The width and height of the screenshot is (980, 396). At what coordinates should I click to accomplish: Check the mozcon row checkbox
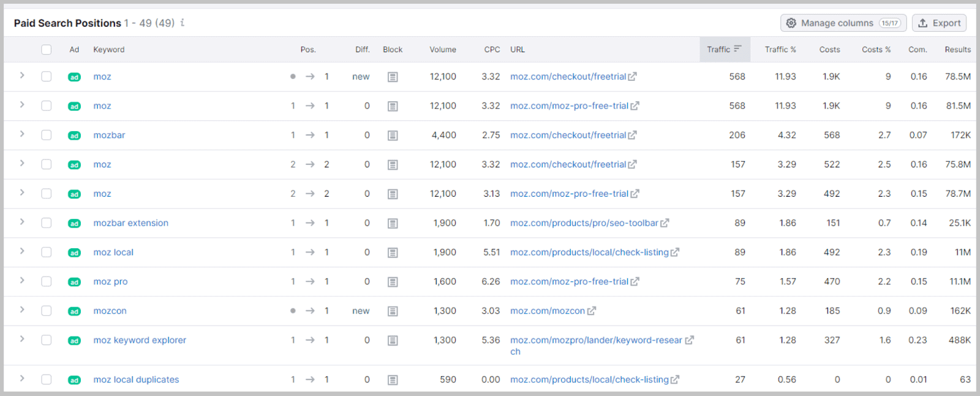pyautogui.click(x=47, y=311)
